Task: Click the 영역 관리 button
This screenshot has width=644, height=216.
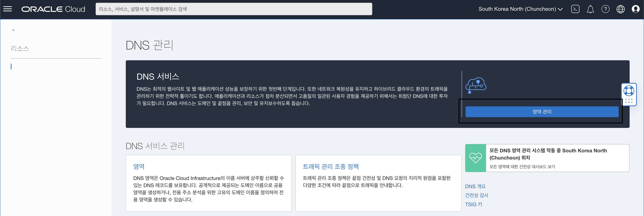Action: pos(542,112)
